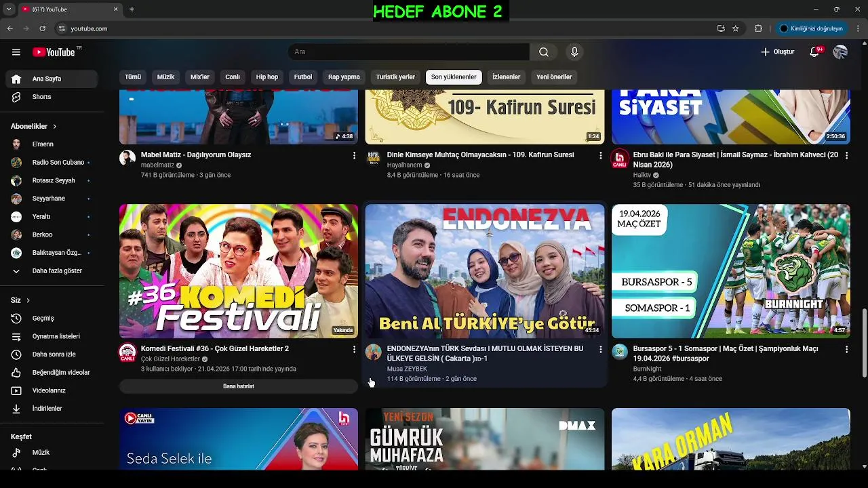Screen dimensions: 868x488
Task: Open Müzik under Keşfet
Action: pyautogui.click(x=52, y=452)
